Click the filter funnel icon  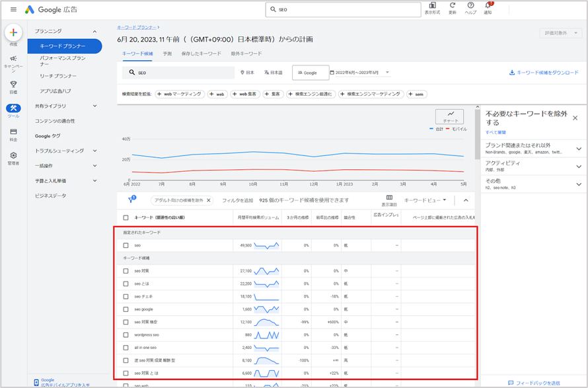pos(131,199)
